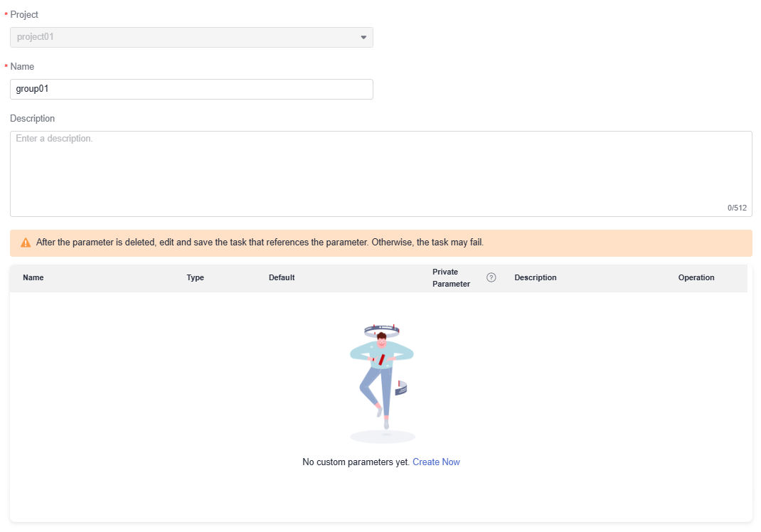Click the Name field containing group01

pyautogui.click(x=191, y=89)
